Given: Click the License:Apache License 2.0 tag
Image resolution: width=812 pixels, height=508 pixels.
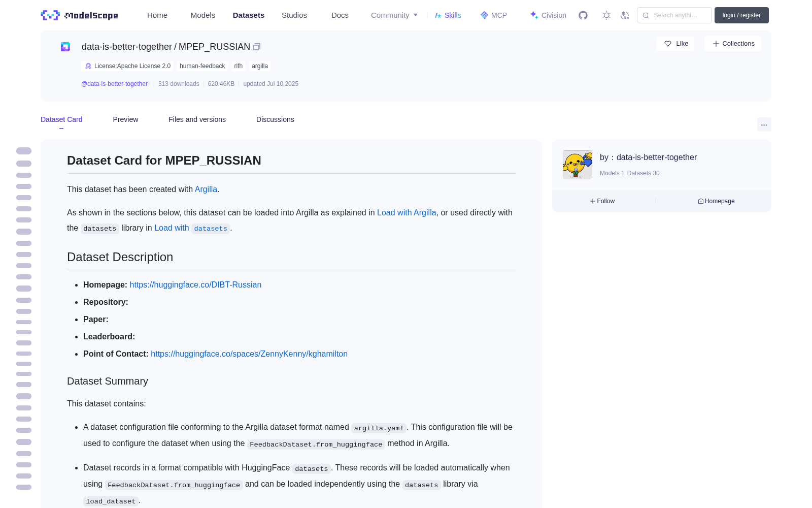Looking at the screenshot, I should [127, 66].
